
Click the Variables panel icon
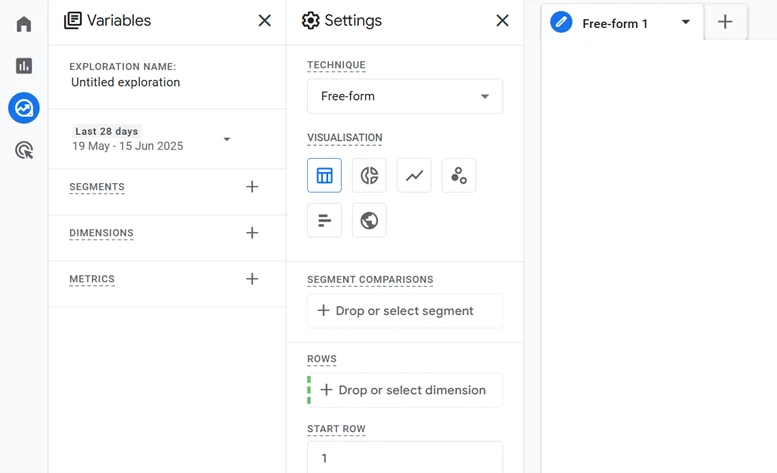73,20
